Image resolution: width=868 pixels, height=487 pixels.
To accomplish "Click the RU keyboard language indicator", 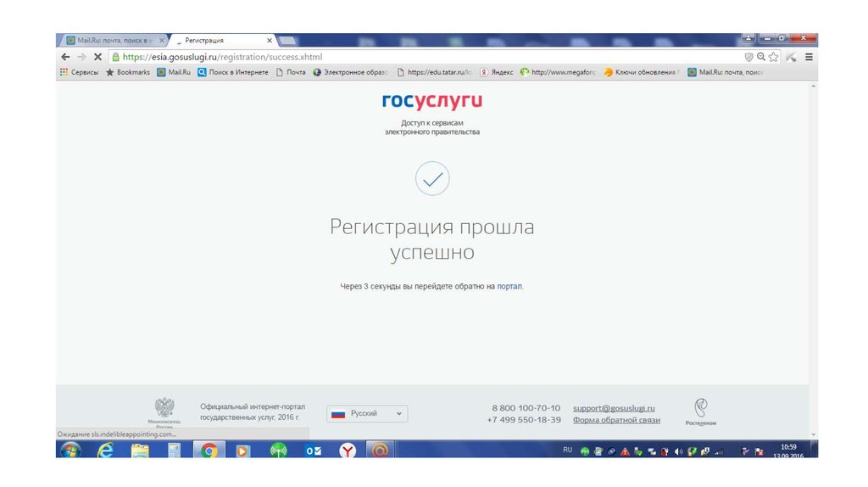I will [568, 448].
